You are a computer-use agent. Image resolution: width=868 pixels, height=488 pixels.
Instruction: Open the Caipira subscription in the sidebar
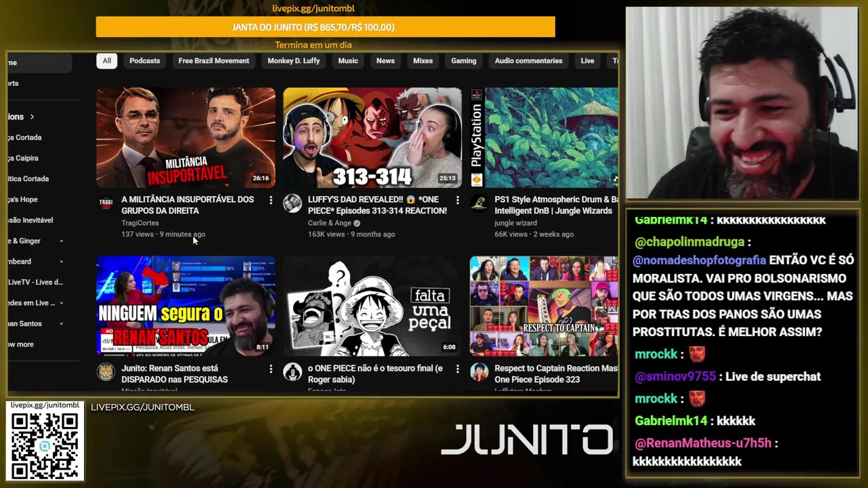pos(23,158)
